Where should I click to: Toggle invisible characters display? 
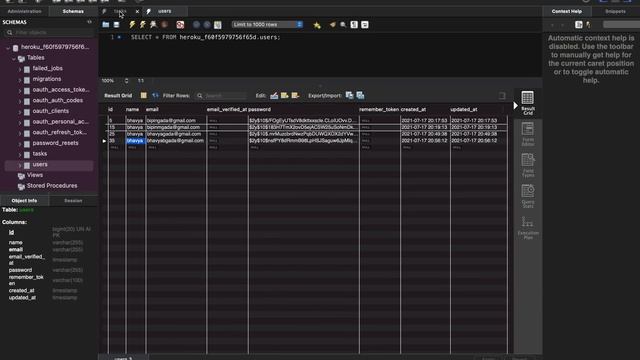(x=354, y=25)
